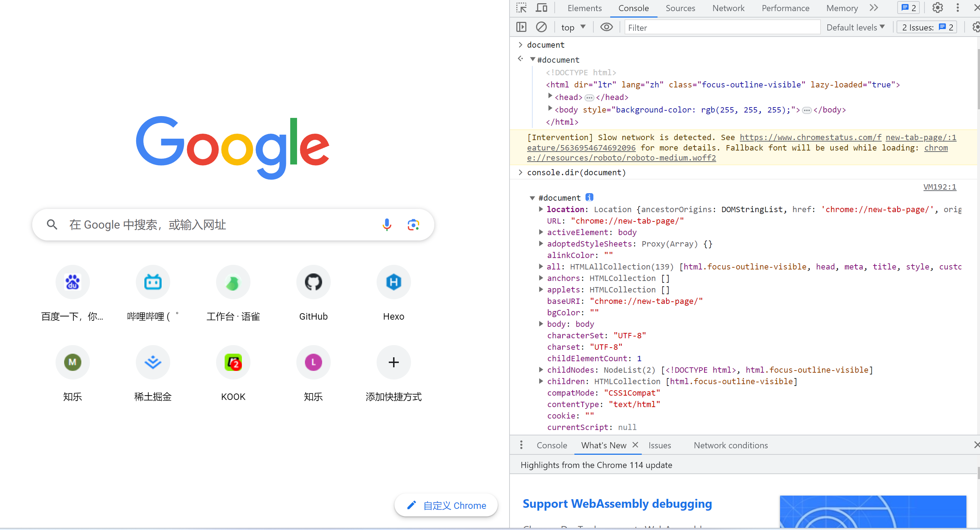Expand the all HTMLAllCollection property
Image resolution: width=980 pixels, height=530 pixels.
tap(541, 266)
